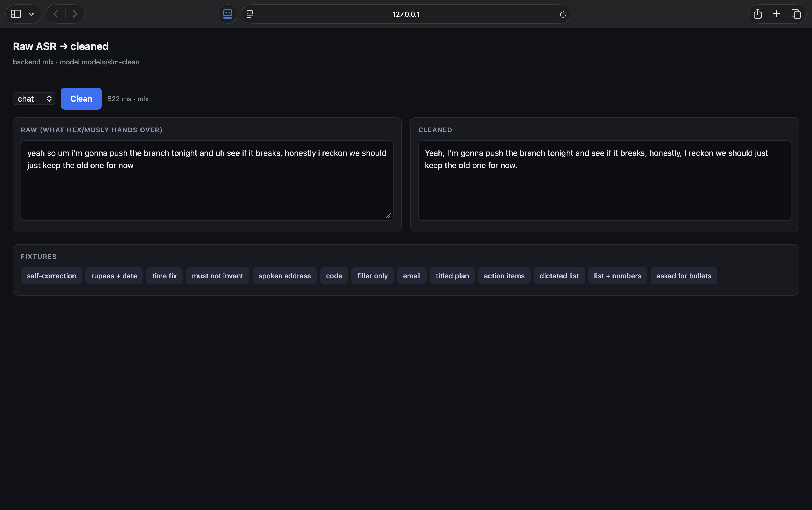812x510 pixels.
Task: Click the FIXTURES section label
Action: tap(39, 257)
